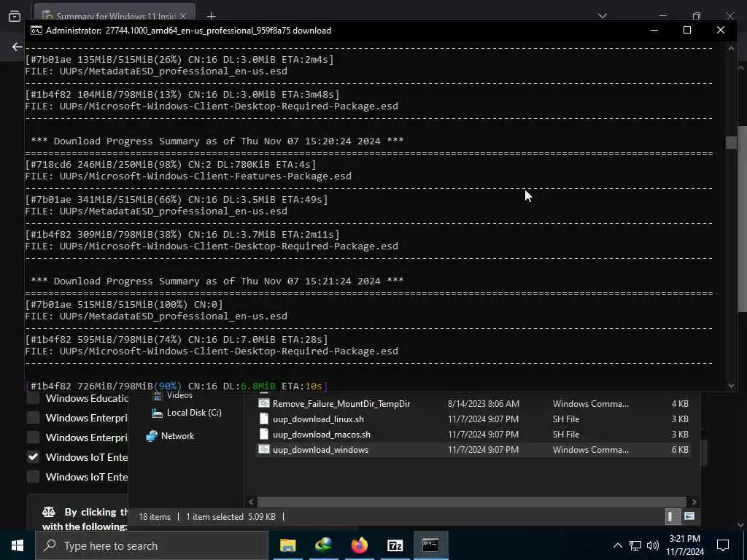Select Local Disk (C:) in navigation pane
747x560 pixels.
click(x=194, y=413)
